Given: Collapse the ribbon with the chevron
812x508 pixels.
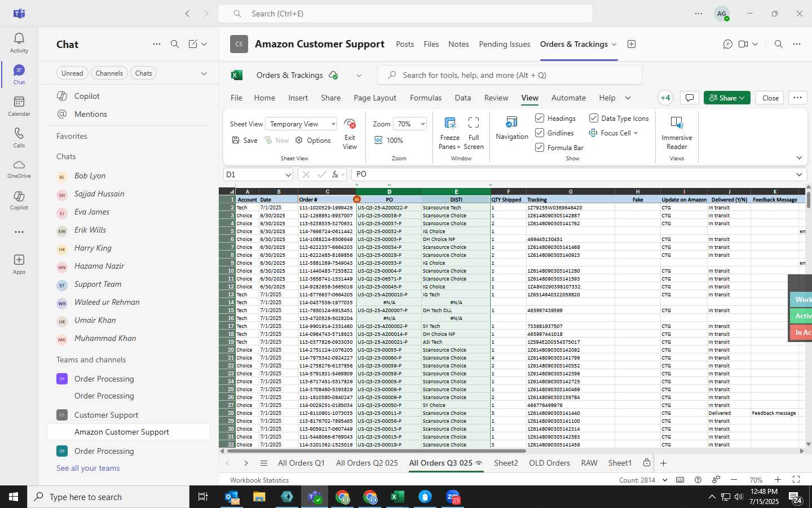Looking at the screenshot, I should point(799,158).
